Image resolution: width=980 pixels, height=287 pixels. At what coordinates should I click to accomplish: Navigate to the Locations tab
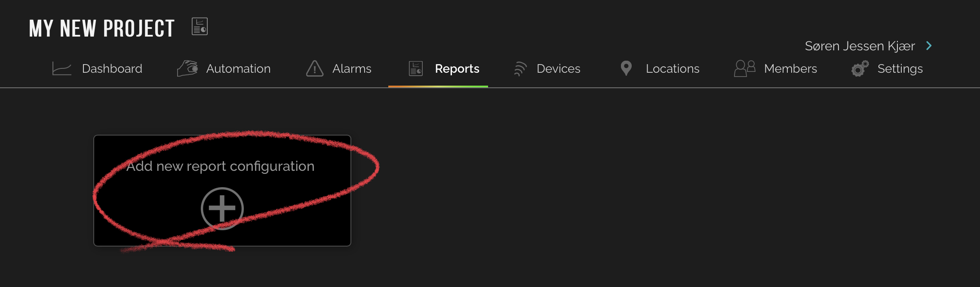673,68
